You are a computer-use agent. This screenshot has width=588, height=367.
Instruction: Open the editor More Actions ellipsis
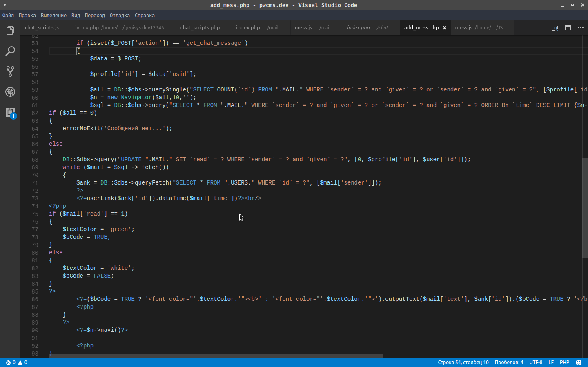[x=581, y=28]
